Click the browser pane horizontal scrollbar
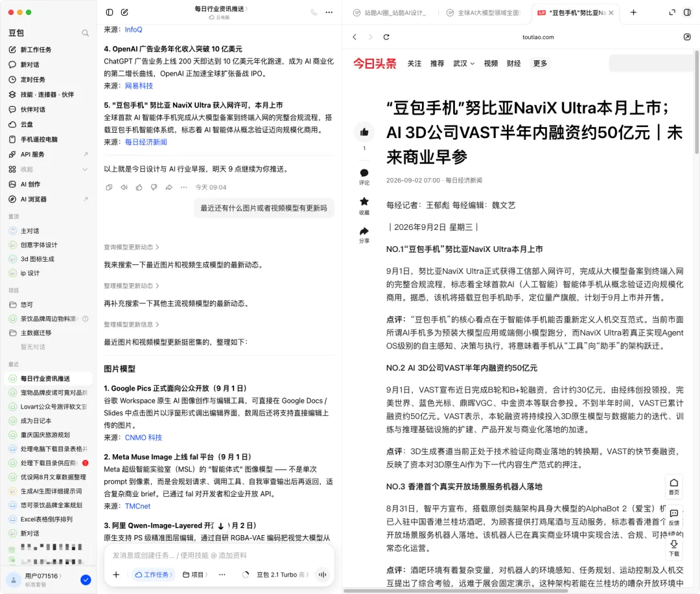The height and width of the screenshot is (594, 700). pyautogui.click(x=456, y=591)
